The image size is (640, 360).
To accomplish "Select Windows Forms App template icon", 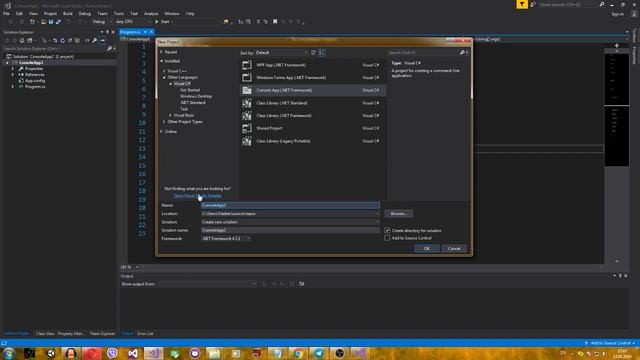I will (247, 78).
